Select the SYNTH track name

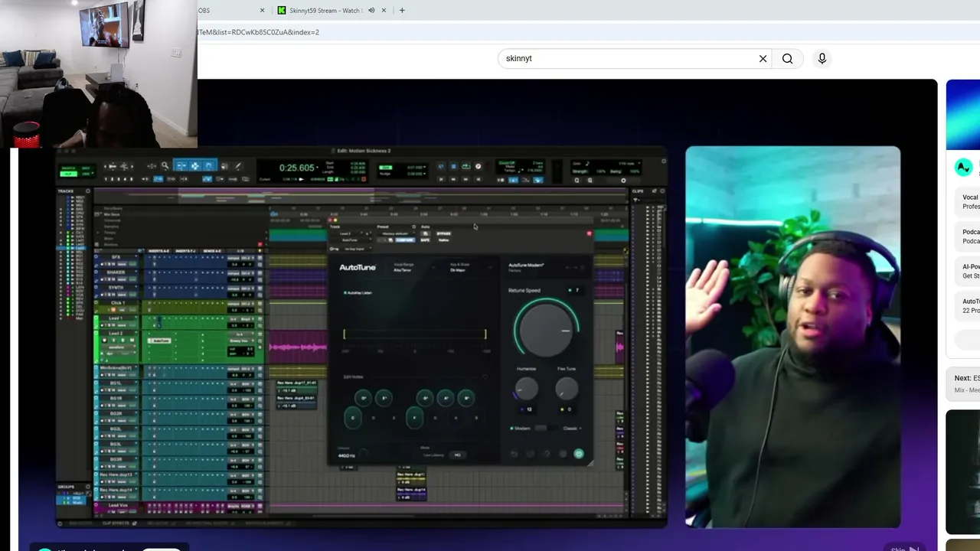(x=116, y=287)
